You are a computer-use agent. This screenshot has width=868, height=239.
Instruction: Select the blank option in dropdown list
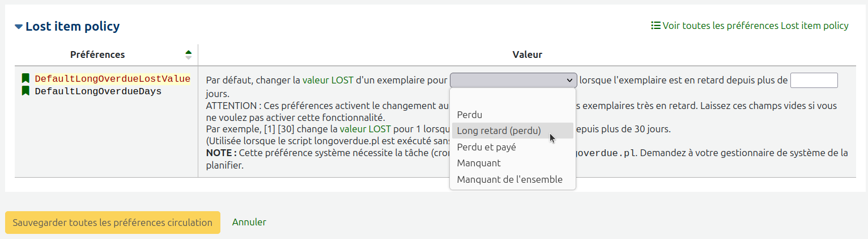513,99
